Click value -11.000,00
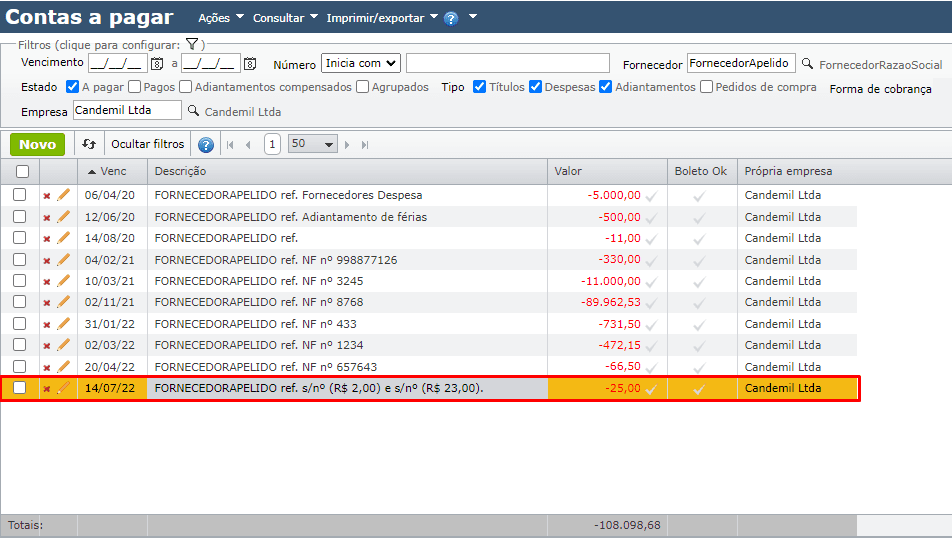952x538 pixels. point(610,281)
